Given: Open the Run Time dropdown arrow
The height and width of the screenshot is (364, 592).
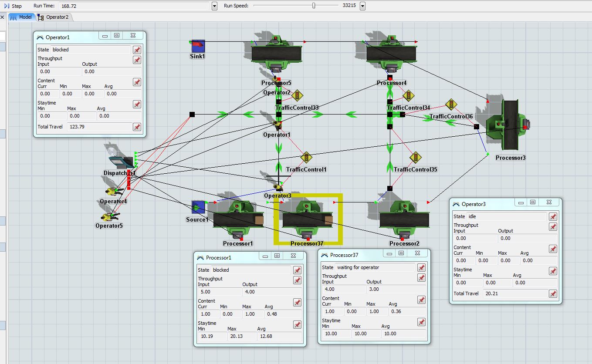Looking at the screenshot, I should click(214, 6).
